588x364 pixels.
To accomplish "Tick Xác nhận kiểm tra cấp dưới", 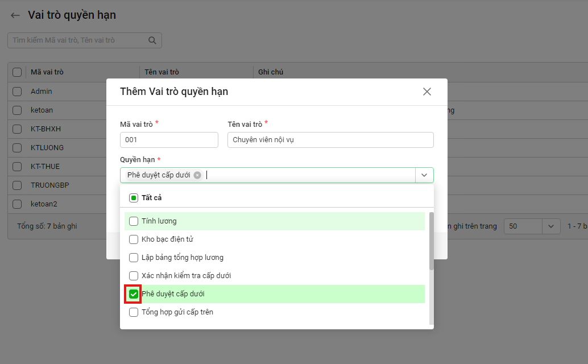I will click(134, 276).
